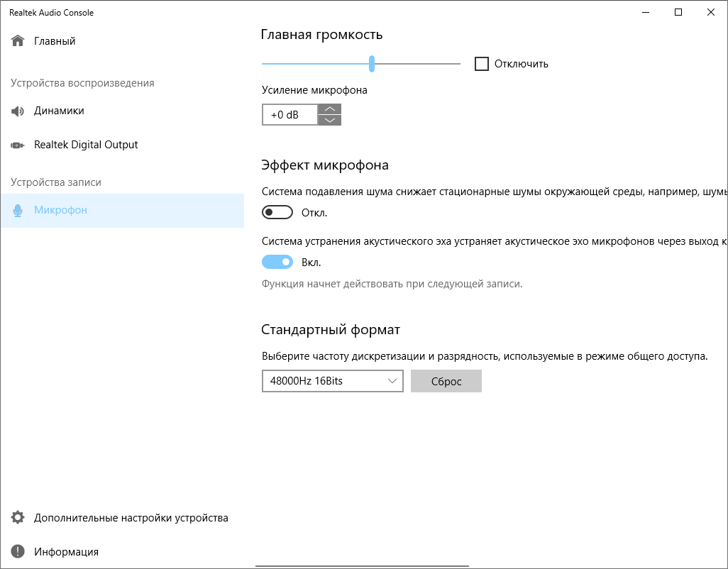Click the +0 dB microphone boost field

(x=289, y=115)
